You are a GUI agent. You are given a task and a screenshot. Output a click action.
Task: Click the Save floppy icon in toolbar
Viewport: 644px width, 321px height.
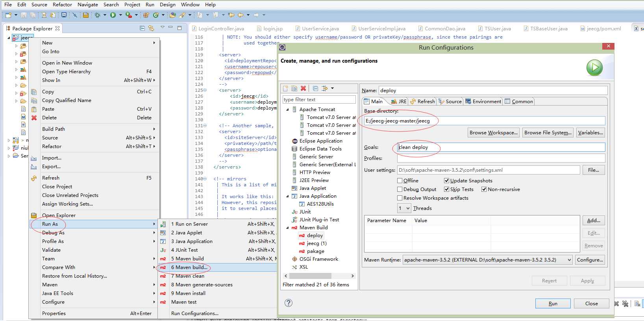pyautogui.click(x=24, y=15)
